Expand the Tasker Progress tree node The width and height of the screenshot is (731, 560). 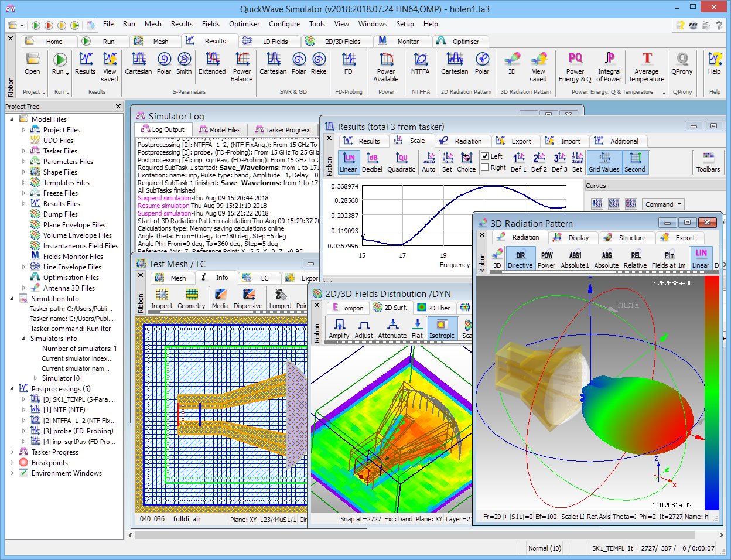[12, 452]
